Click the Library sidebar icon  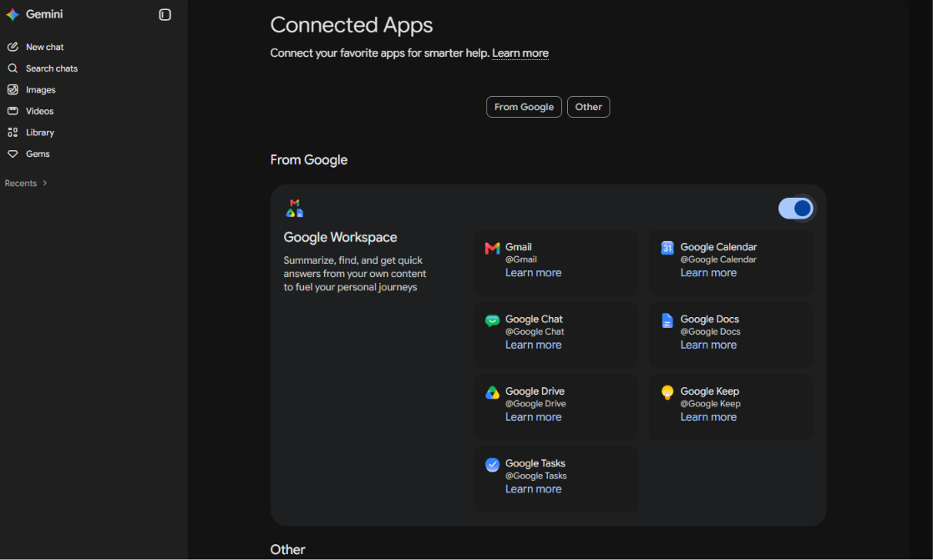[x=13, y=133]
